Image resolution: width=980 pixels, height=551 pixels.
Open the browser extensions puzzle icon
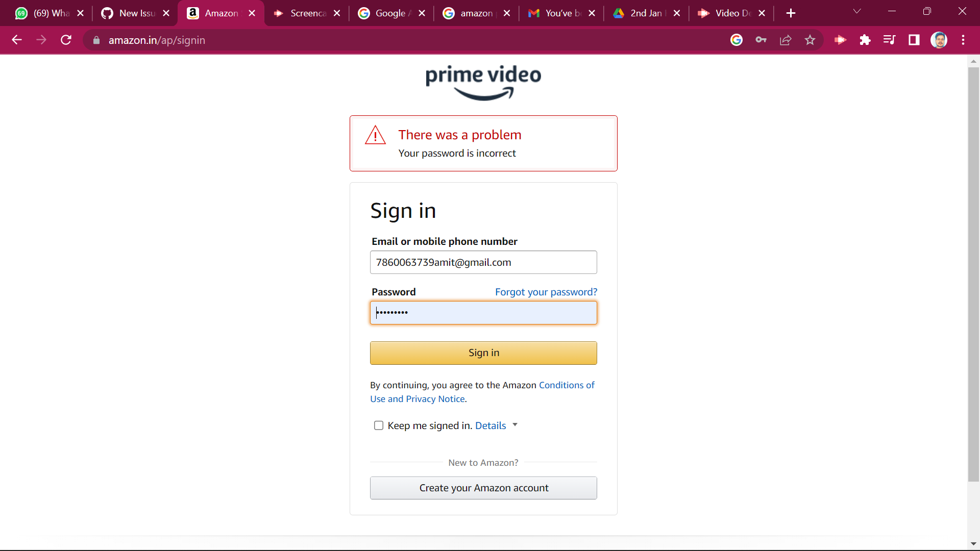tap(865, 40)
